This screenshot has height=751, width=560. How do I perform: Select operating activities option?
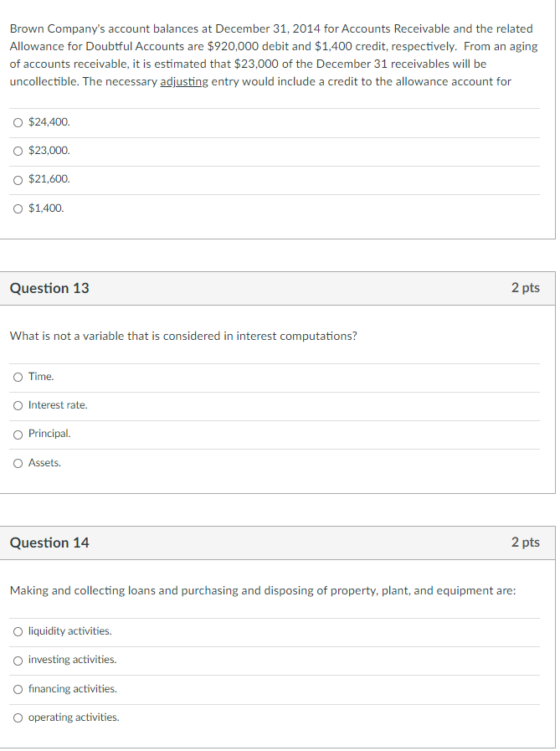pyautogui.click(x=18, y=718)
